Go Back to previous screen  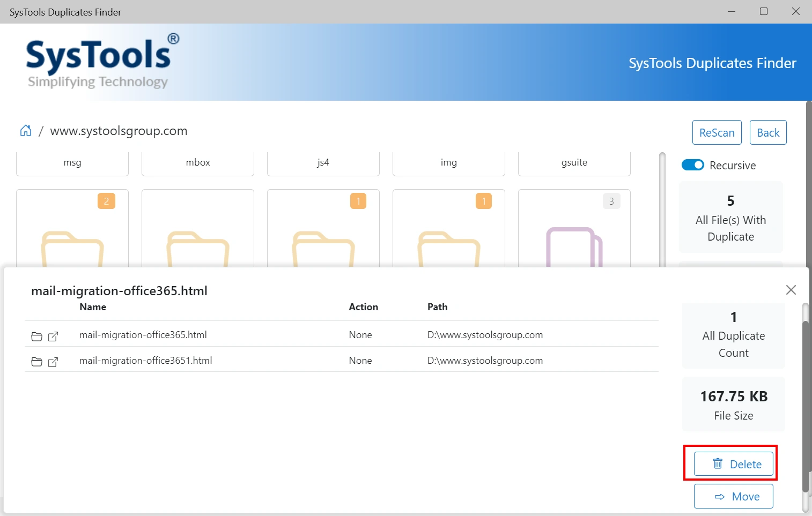pyautogui.click(x=768, y=132)
